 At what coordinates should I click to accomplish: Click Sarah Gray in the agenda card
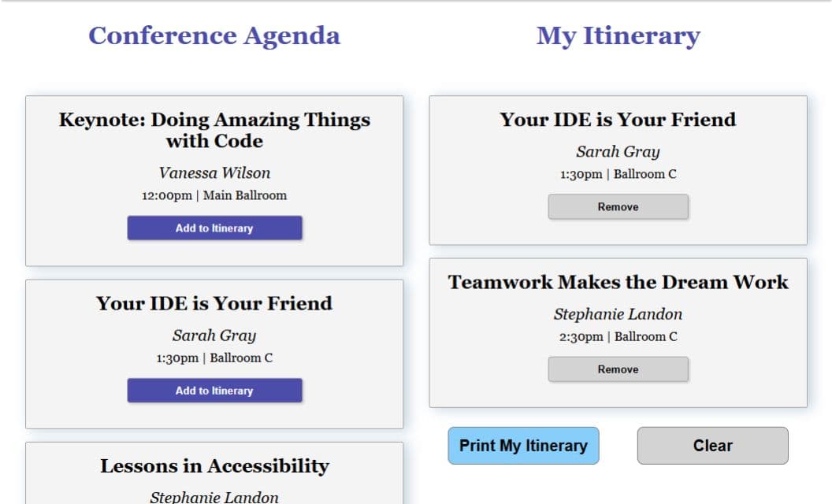(214, 335)
